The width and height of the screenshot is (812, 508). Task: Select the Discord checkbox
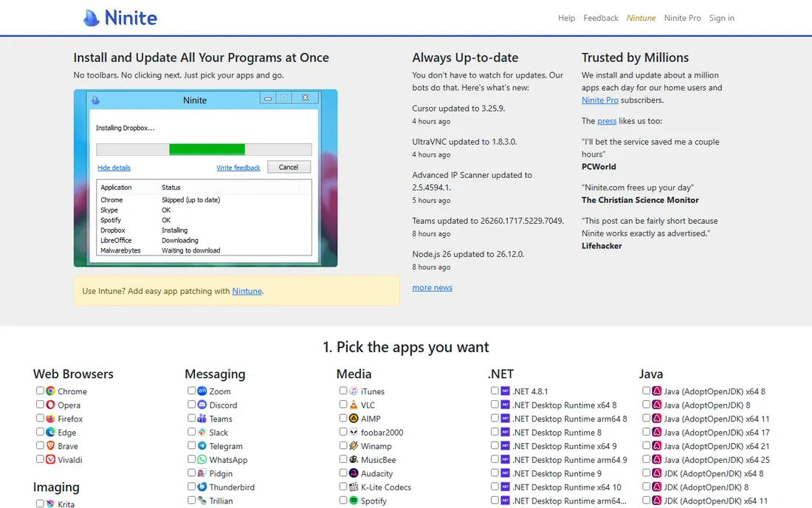coord(192,404)
